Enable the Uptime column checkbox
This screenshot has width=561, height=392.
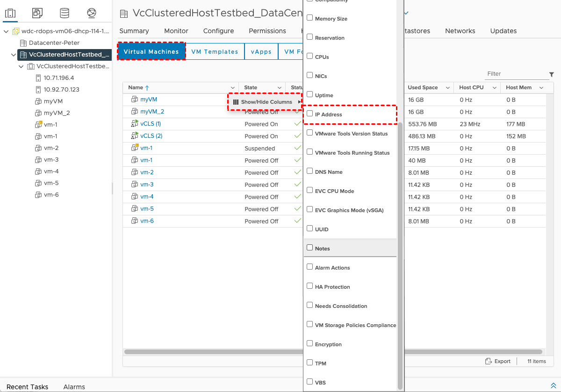[x=309, y=94]
